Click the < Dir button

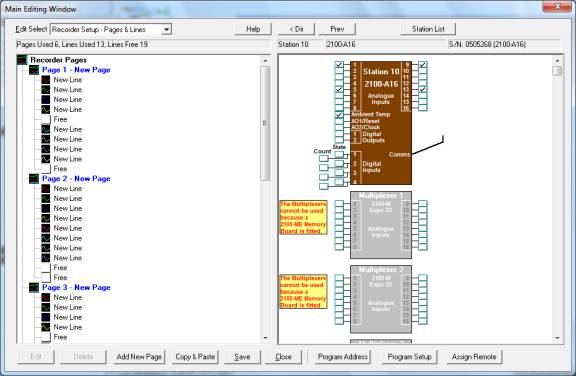coord(296,29)
